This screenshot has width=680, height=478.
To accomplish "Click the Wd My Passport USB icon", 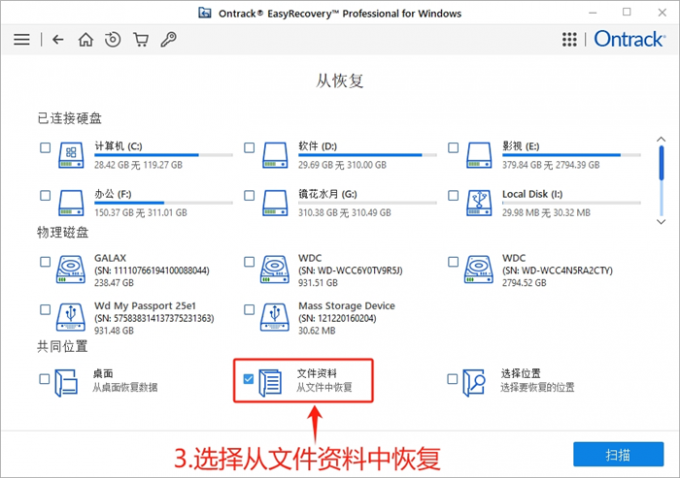I will 71,317.
